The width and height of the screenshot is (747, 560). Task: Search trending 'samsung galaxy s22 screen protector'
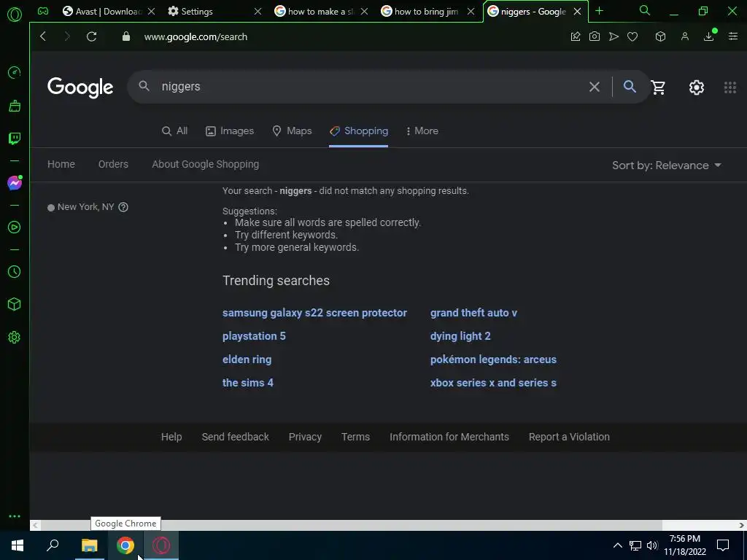point(314,313)
